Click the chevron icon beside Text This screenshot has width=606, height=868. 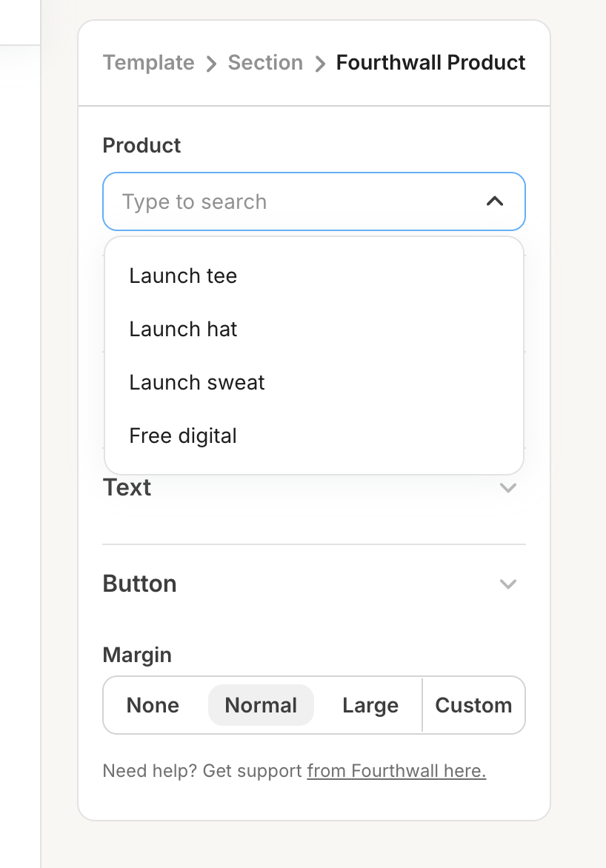pos(507,488)
